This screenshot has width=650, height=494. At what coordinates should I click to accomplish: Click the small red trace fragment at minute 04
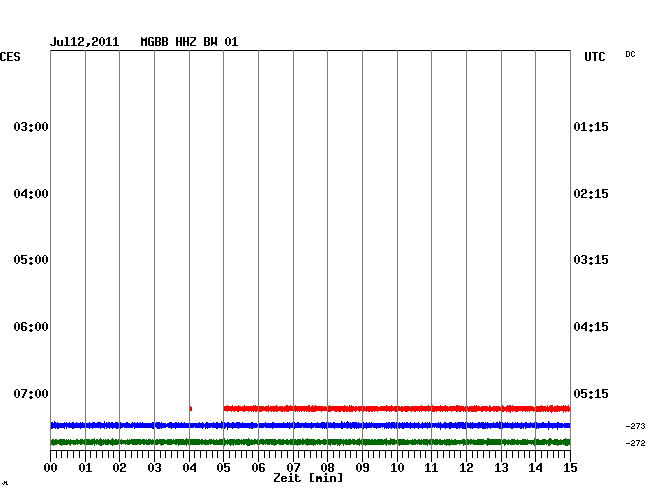(x=191, y=409)
